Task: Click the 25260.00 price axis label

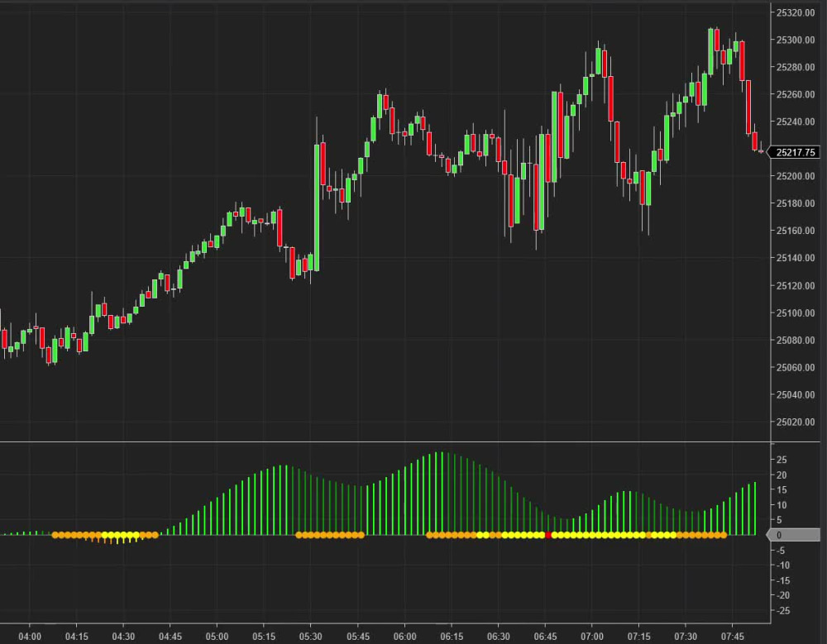Action: [x=796, y=94]
